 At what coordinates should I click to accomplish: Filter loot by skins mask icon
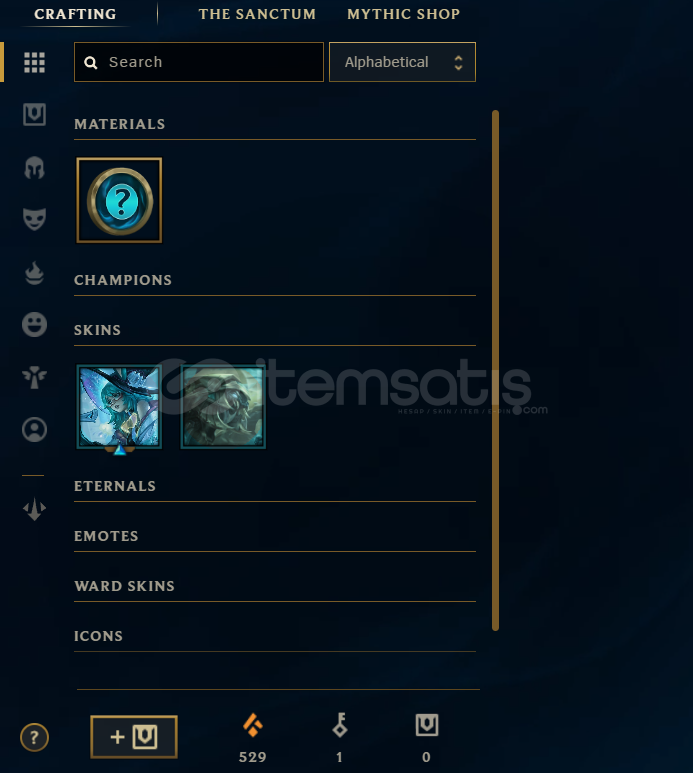tap(35, 219)
